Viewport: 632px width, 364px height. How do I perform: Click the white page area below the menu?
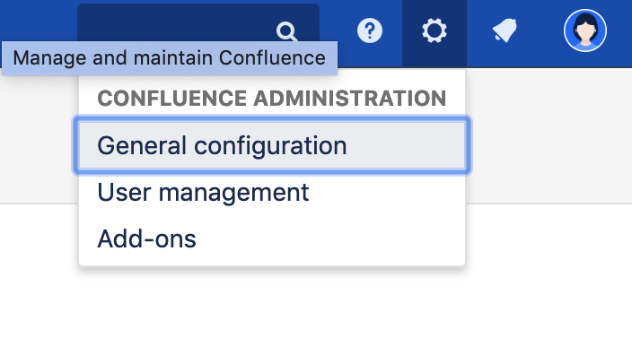point(314,314)
